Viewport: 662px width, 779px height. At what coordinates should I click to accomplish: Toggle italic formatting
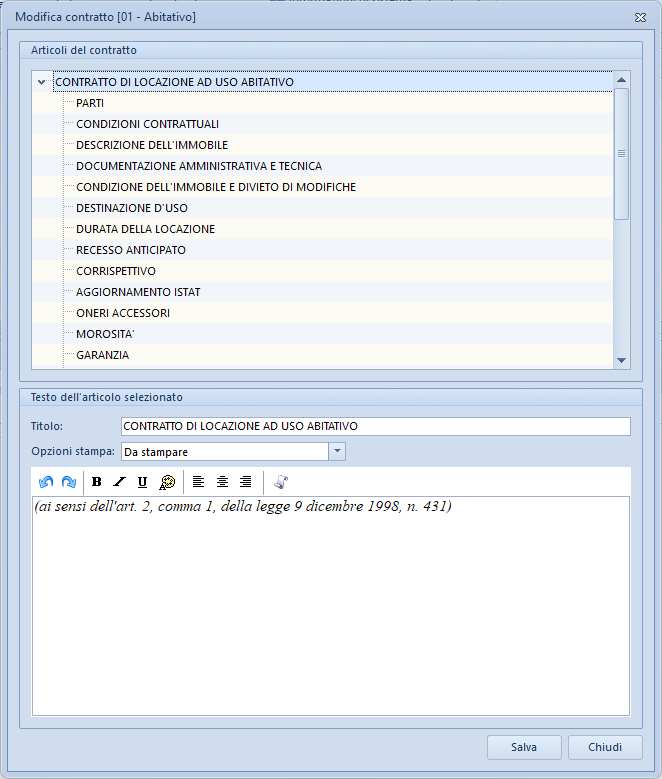click(x=119, y=481)
